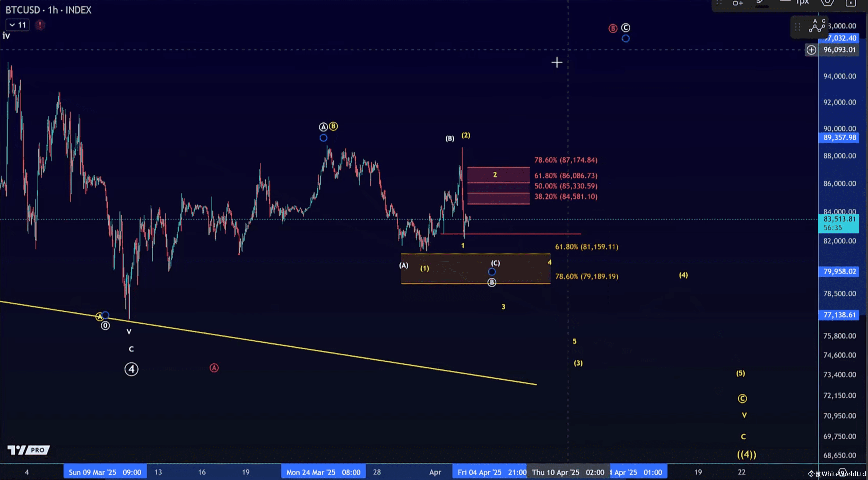Click the 94,000.00 price axis label
This screenshot has width=868, height=480.
[x=840, y=76]
